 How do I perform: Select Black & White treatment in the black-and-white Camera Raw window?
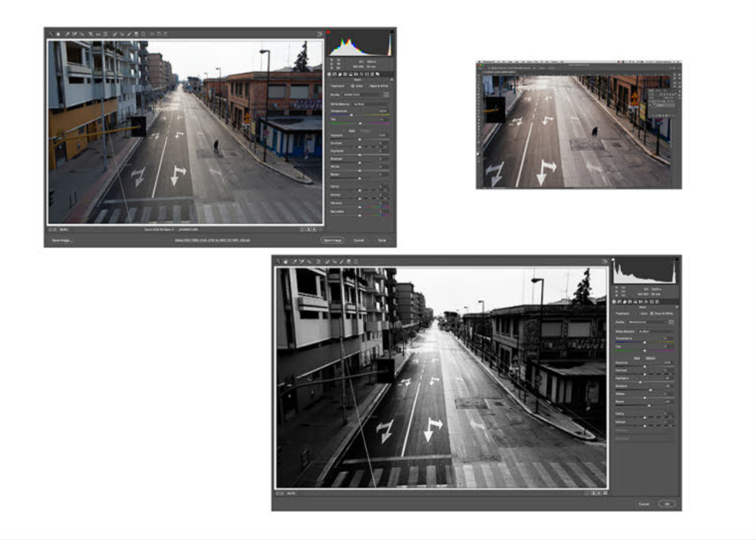tap(662, 313)
